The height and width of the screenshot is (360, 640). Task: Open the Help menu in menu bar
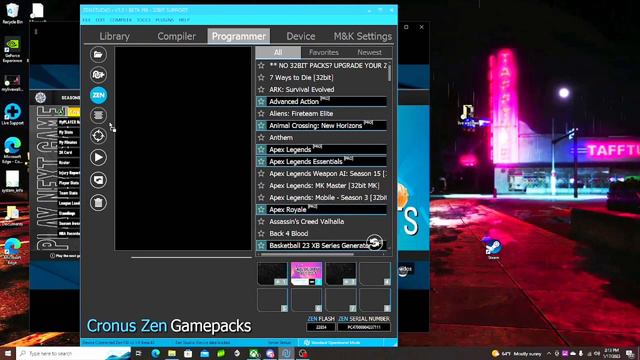pyautogui.click(x=184, y=20)
